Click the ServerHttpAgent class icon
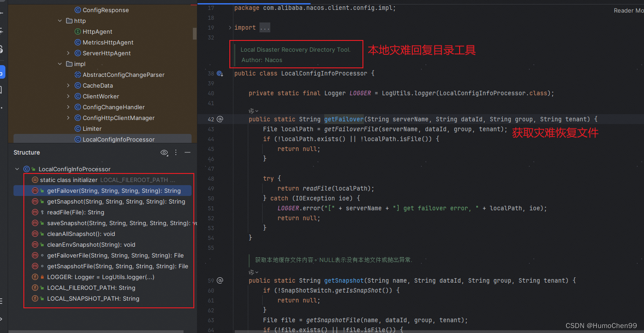The height and width of the screenshot is (333, 644). point(77,53)
